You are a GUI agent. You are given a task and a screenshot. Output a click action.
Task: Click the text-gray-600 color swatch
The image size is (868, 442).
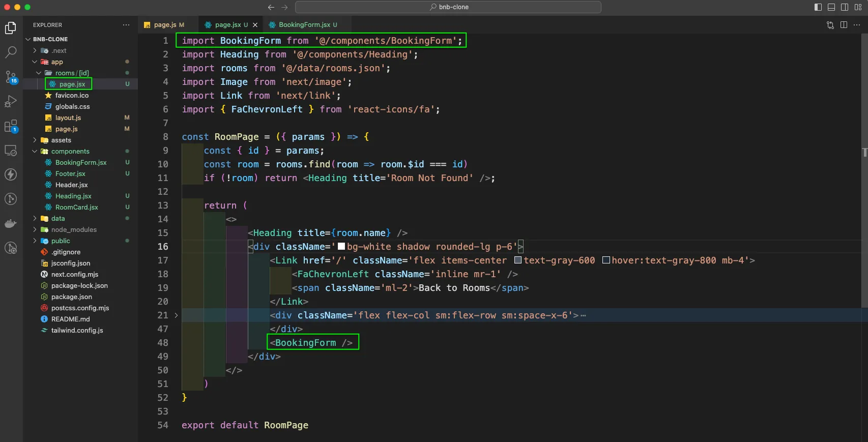coord(518,260)
